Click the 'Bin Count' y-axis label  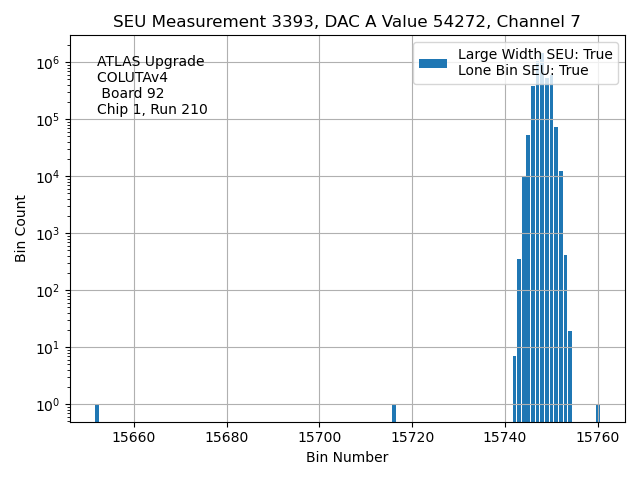tap(21, 228)
